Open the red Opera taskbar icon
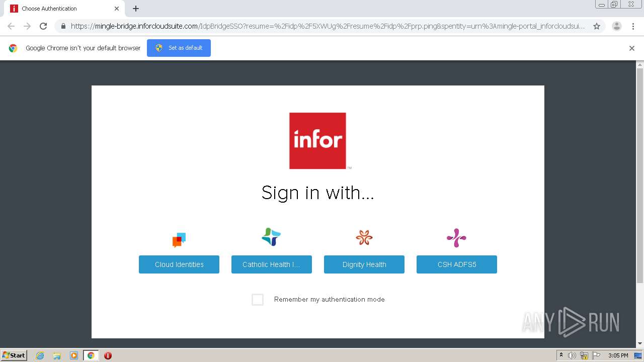The image size is (644, 362). [x=108, y=355]
